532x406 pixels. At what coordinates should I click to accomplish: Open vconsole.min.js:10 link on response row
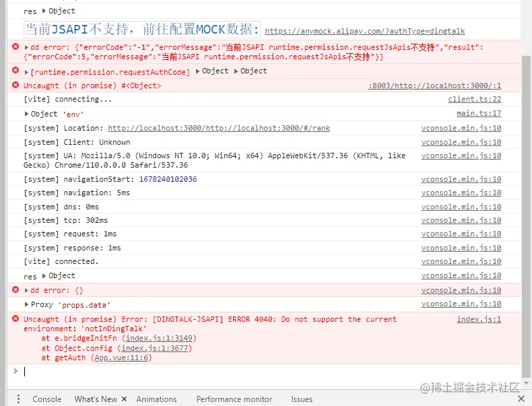coord(461,248)
